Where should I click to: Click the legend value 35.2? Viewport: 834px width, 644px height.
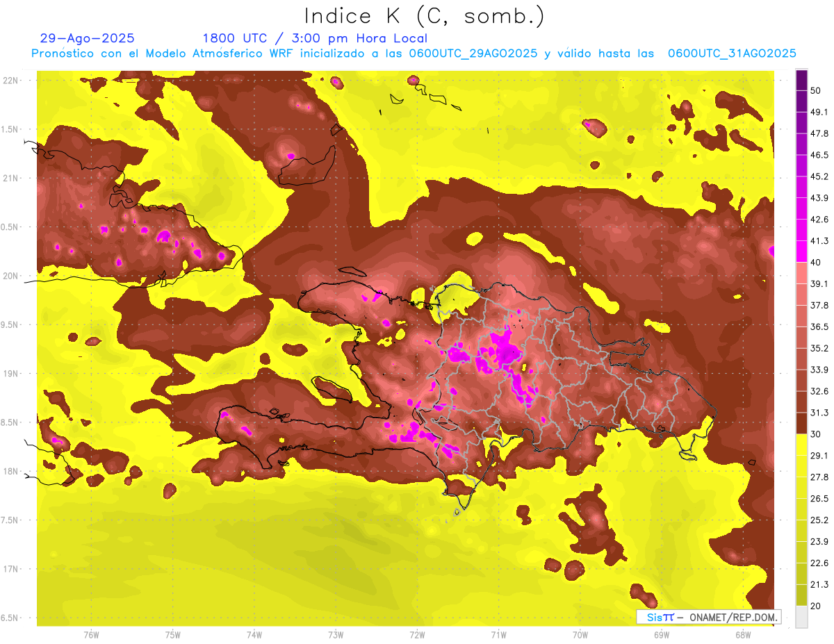[819, 348]
